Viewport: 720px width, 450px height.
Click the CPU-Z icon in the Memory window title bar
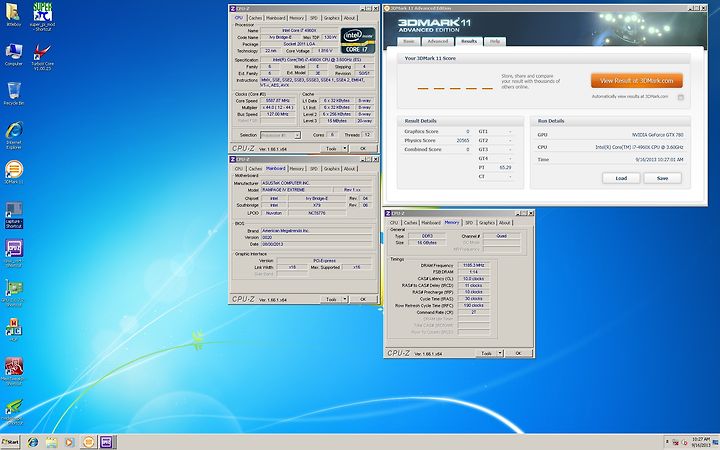click(x=388, y=214)
